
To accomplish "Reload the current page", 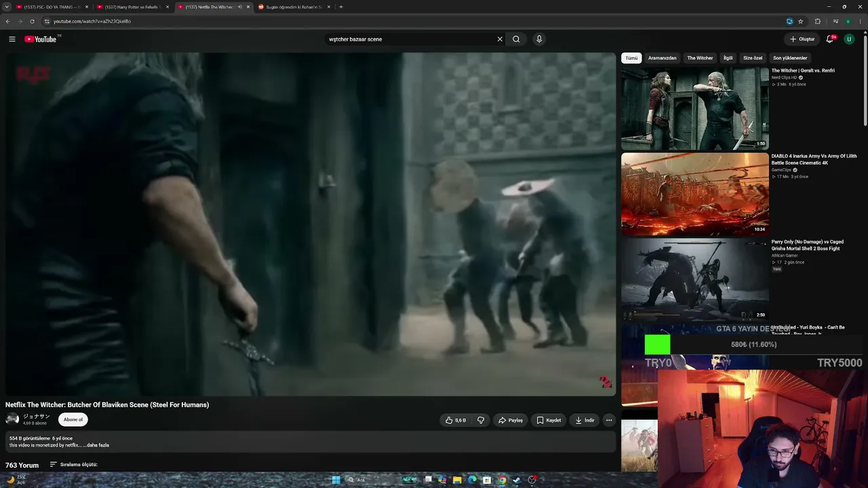I will coord(32,21).
